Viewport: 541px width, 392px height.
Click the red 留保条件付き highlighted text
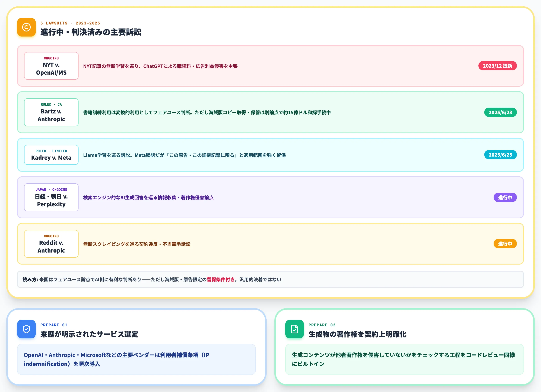[221, 280]
